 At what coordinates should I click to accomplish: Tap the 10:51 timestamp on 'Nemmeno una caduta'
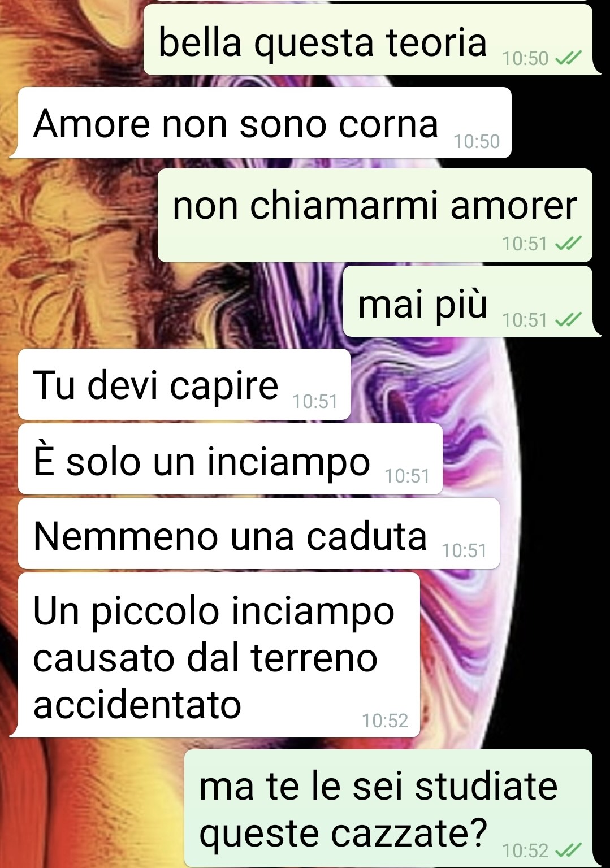pyautogui.click(x=464, y=550)
